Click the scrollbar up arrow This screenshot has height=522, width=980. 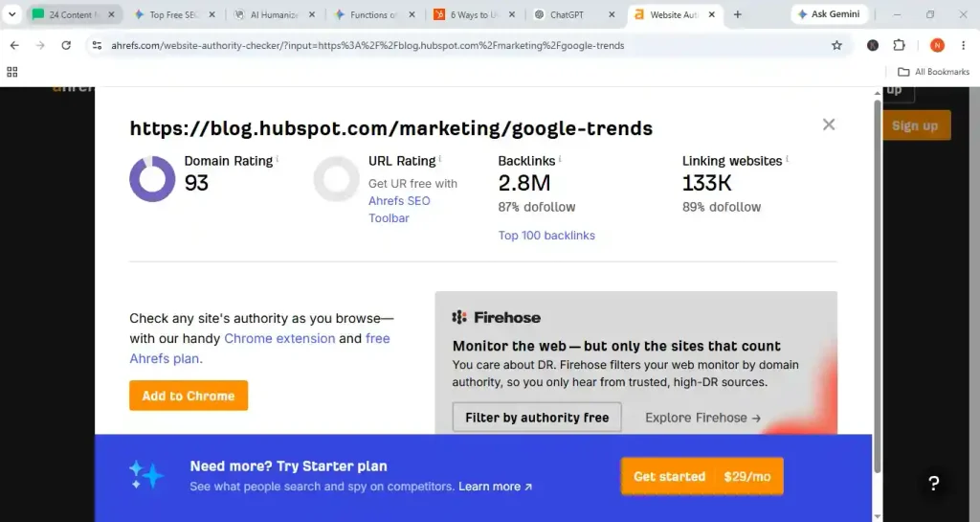pyautogui.click(x=878, y=93)
